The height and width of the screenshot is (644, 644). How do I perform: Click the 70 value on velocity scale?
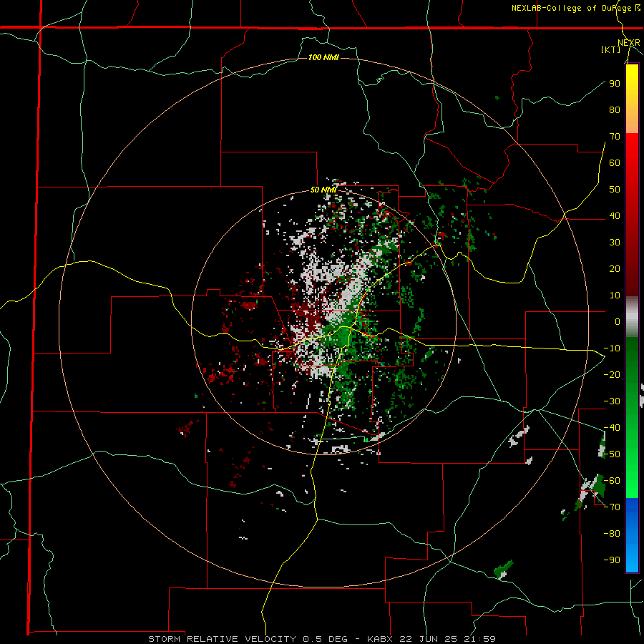pos(615,137)
